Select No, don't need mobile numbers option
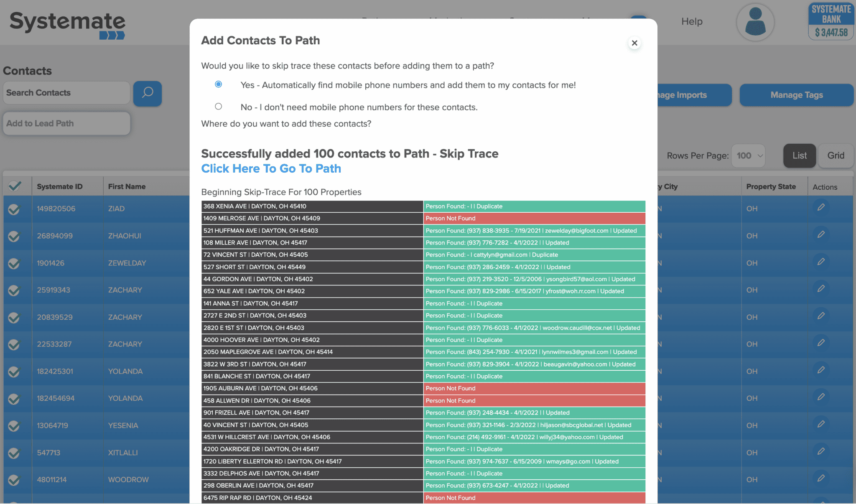 [x=218, y=107]
